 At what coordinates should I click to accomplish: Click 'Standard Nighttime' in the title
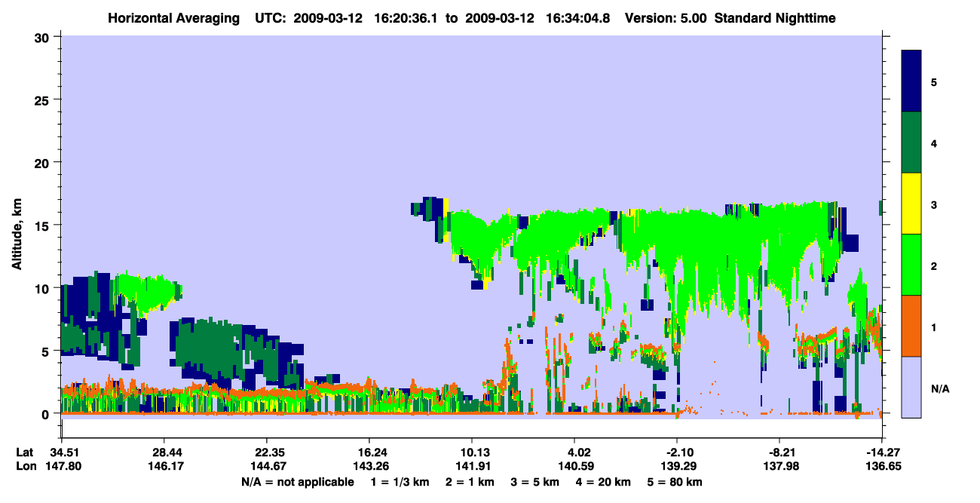[775, 17]
